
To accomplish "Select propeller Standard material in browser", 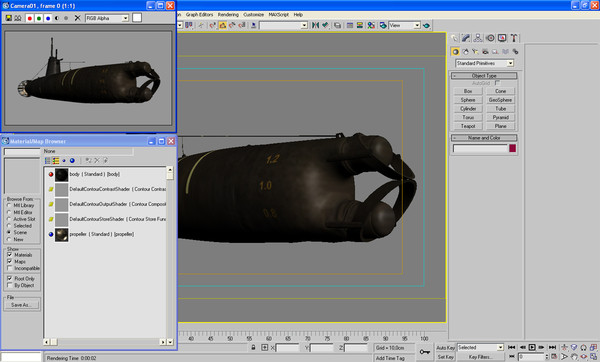I will (101, 234).
